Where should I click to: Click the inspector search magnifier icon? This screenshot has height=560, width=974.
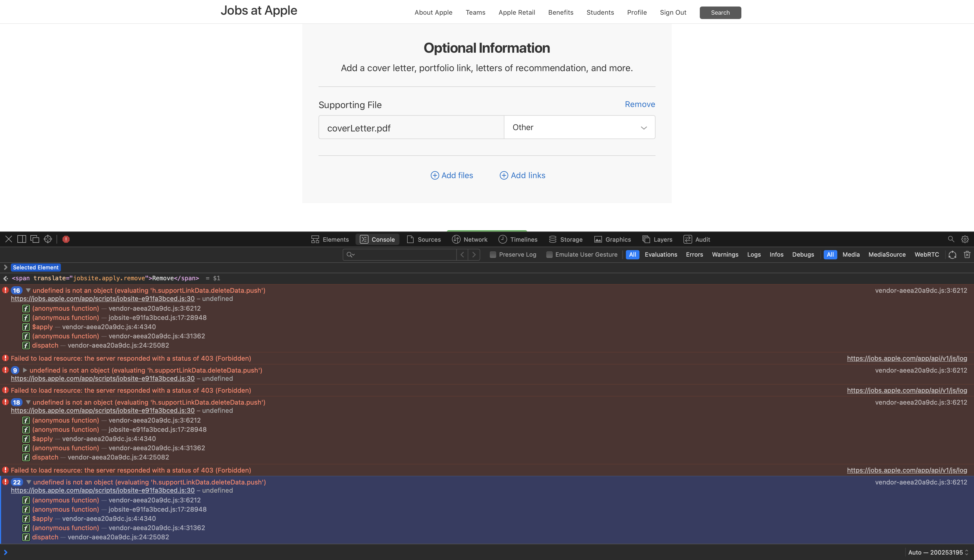tap(951, 239)
